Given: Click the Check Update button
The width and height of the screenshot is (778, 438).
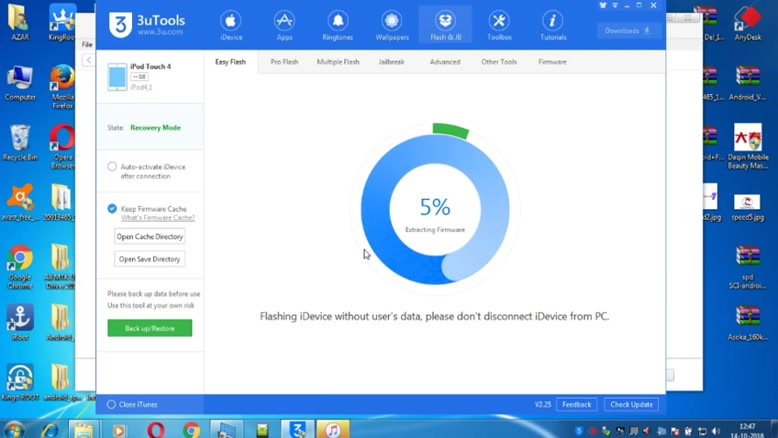Looking at the screenshot, I should tap(631, 404).
